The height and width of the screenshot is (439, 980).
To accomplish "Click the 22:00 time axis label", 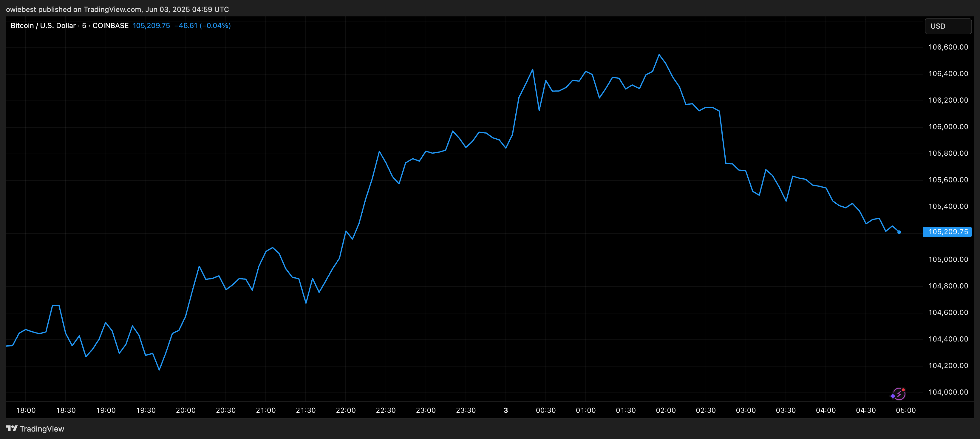I will (x=345, y=410).
